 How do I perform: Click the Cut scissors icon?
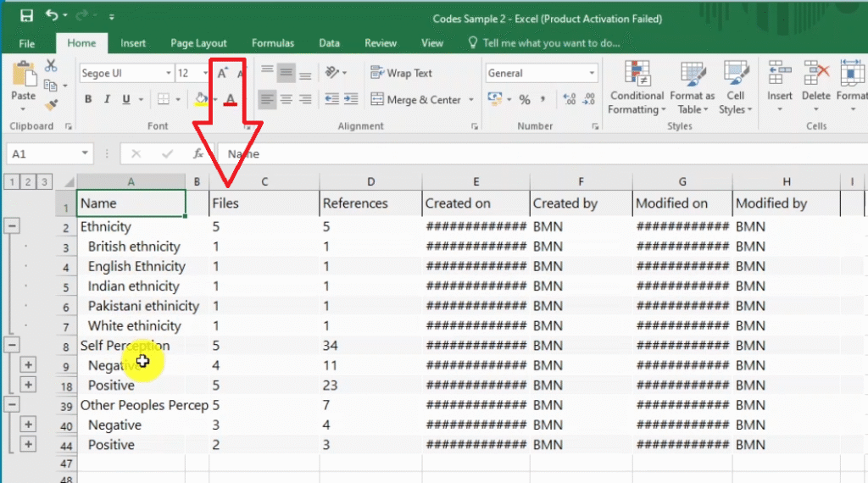(x=51, y=66)
